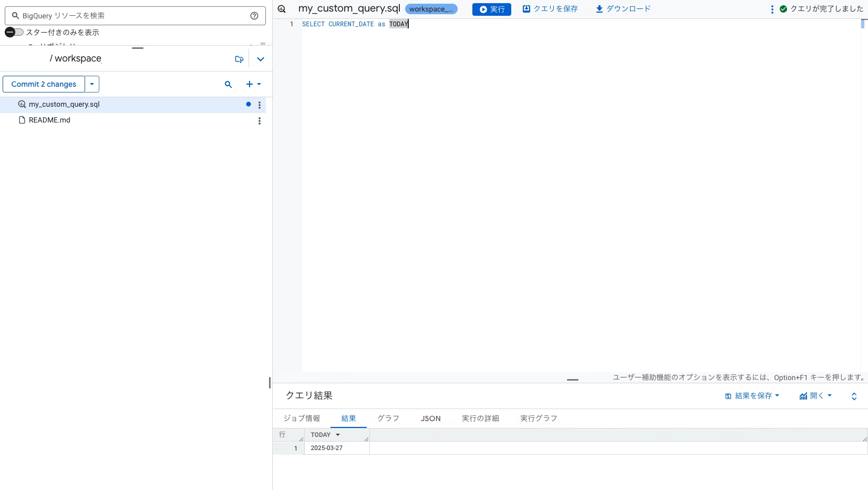Switch to the 実行の詳細 tab
This screenshot has width=868, height=490.
[x=480, y=418]
